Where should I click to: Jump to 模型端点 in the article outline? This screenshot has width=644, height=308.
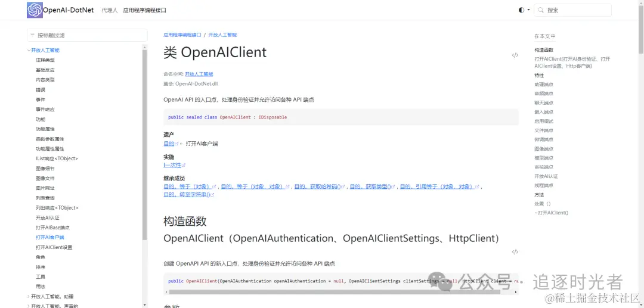[544, 158]
